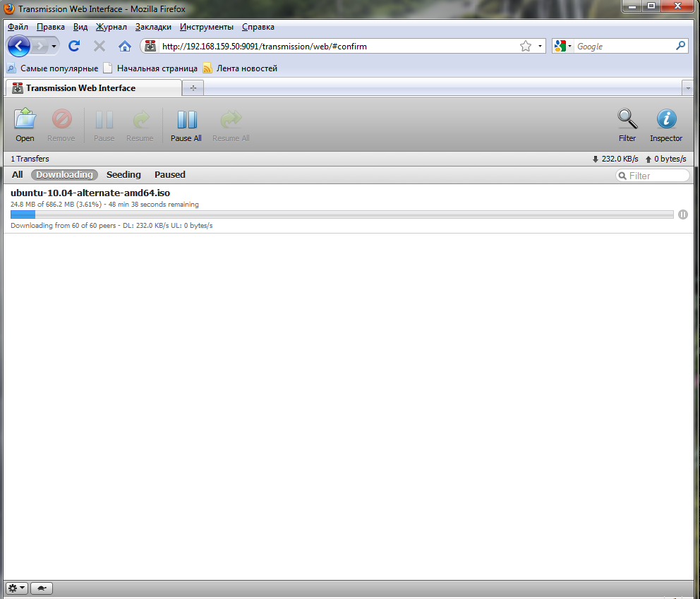Select the Transmission Web Interface tab

point(93,88)
